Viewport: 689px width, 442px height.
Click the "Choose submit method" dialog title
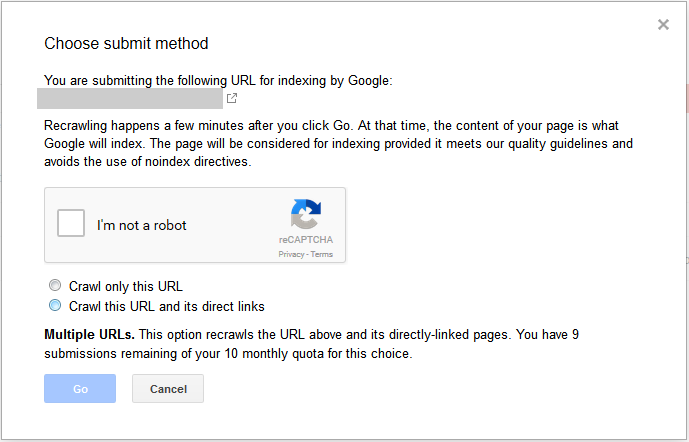pyautogui.click(x=126, y=43)
